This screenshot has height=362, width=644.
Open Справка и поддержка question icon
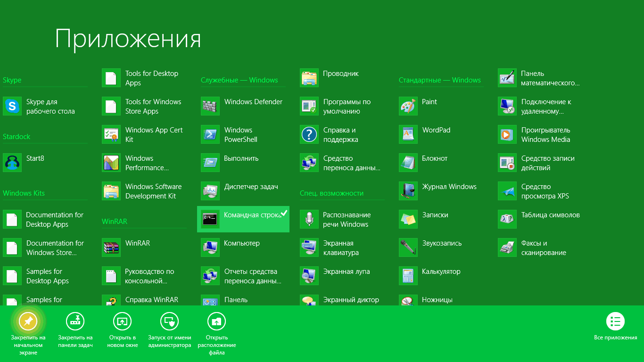pyautogui.click(x=309, y=135)
